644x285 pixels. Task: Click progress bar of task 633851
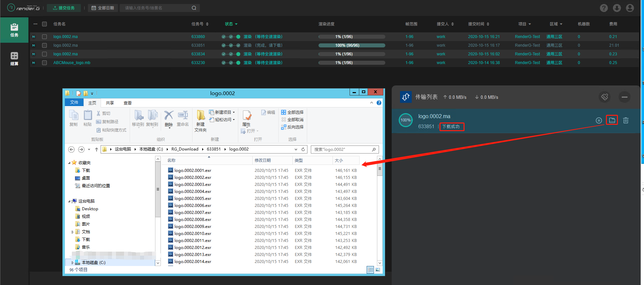(x=352, y=45)
